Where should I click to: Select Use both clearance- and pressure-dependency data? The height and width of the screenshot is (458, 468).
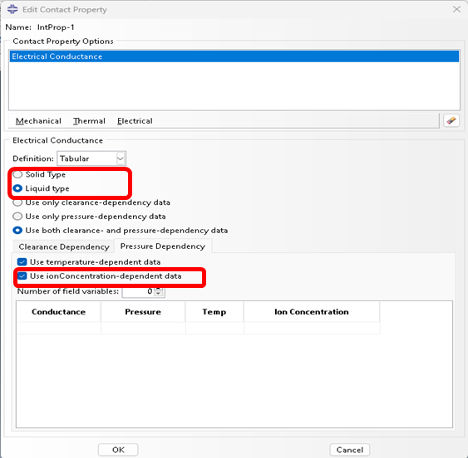tap(18, 230)
